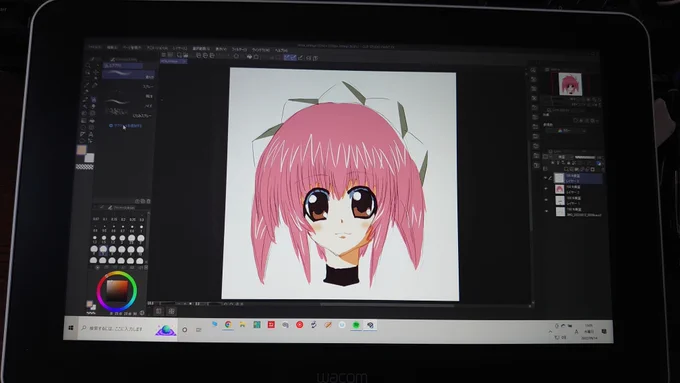Screen dimensions: 680x383
Task: Click the Clip Studio Paint taskbar icon
Action: (370, 325)
